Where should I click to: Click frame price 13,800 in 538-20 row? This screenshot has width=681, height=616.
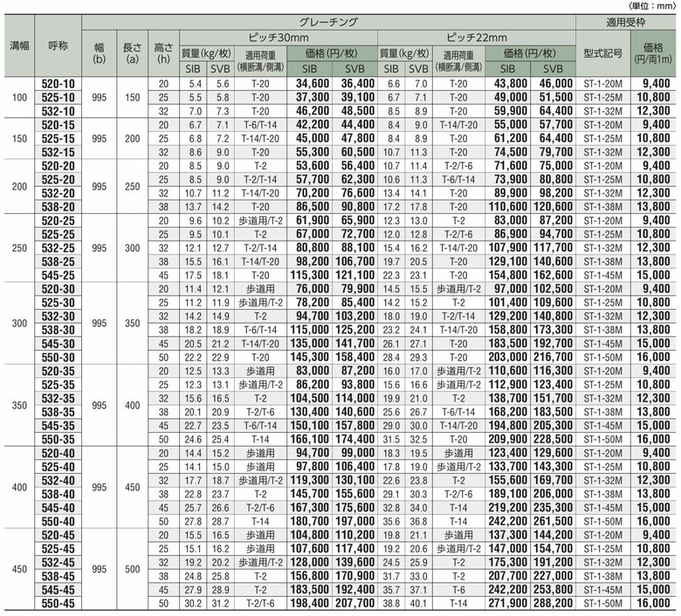click(654, 207)
